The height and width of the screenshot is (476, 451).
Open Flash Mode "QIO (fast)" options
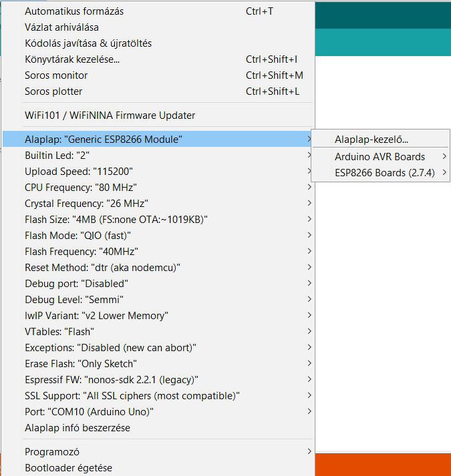pyautogui.click(x=78, y=236)
